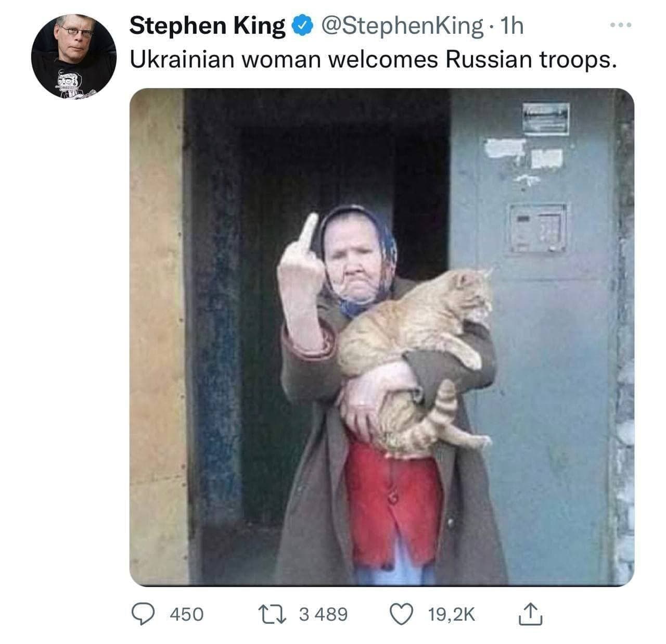Click the intercom keypad on the door
Screen dimensions: 666x644
537,229
